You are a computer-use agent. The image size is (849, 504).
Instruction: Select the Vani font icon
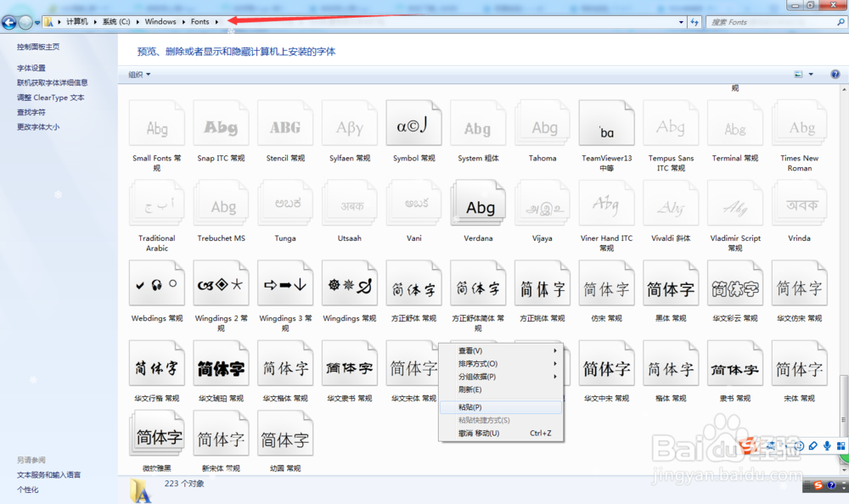pyautogui.click(x=413, y=204)
